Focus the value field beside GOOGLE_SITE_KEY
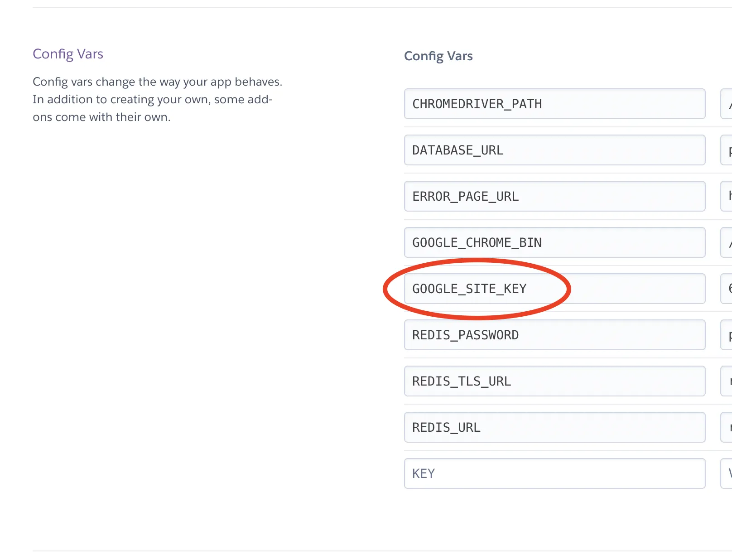Image resolution: width=732 pixels, height=560 pixels. point(727,289)
